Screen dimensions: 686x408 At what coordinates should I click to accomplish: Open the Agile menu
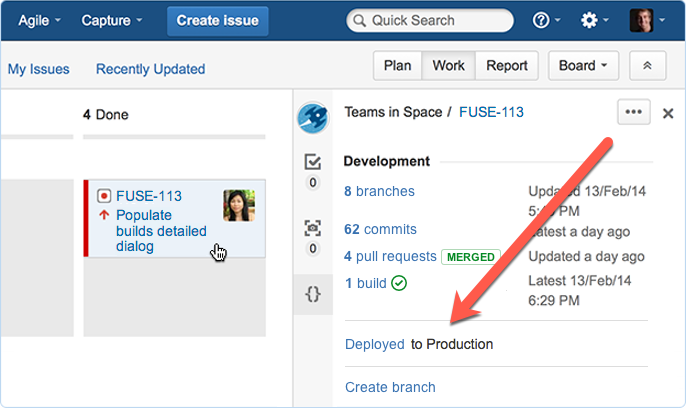click(39, 21)
